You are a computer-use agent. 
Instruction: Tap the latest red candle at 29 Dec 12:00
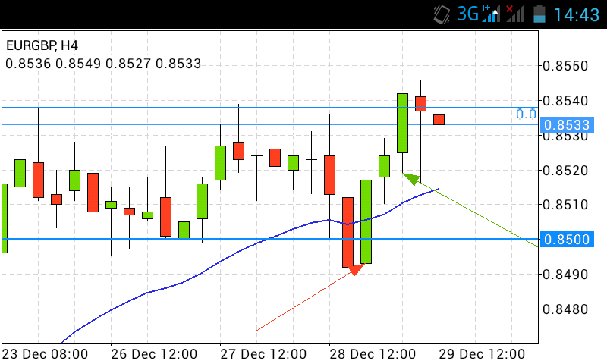point(439,119)
